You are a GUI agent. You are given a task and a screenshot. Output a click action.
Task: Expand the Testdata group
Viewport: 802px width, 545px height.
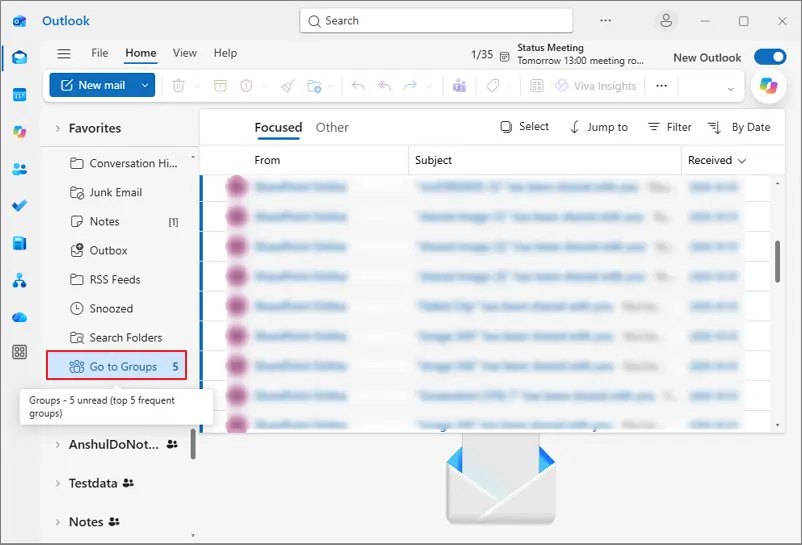pos(58,483)
